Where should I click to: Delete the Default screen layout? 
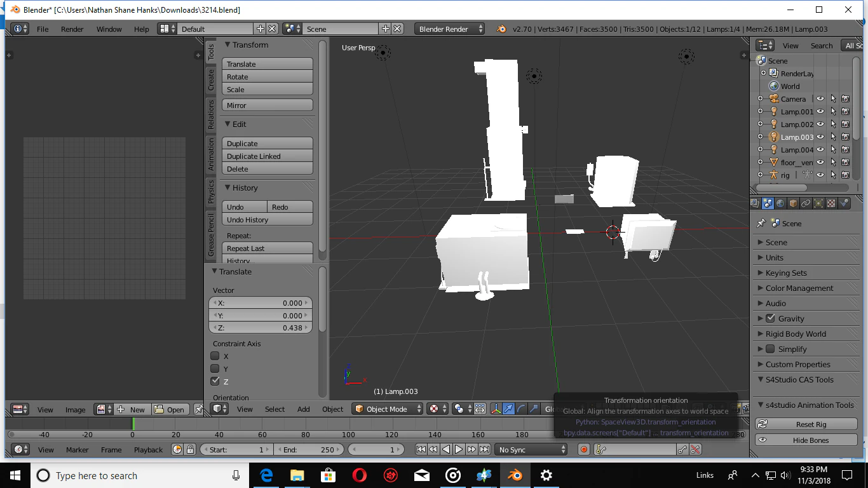[x=272, y=29]
